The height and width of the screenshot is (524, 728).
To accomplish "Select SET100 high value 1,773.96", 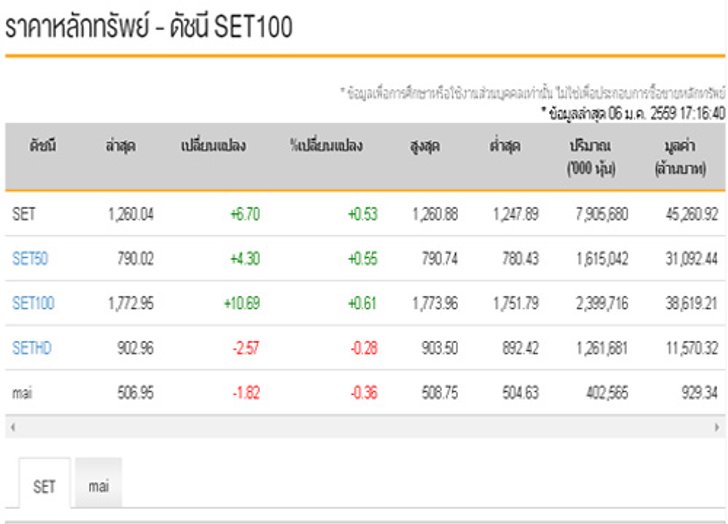I will pos(435,303).
